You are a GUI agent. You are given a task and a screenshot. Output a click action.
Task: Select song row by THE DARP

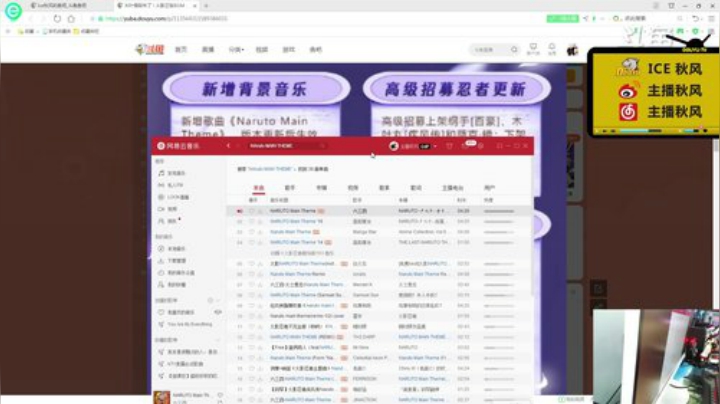point(380,337)
